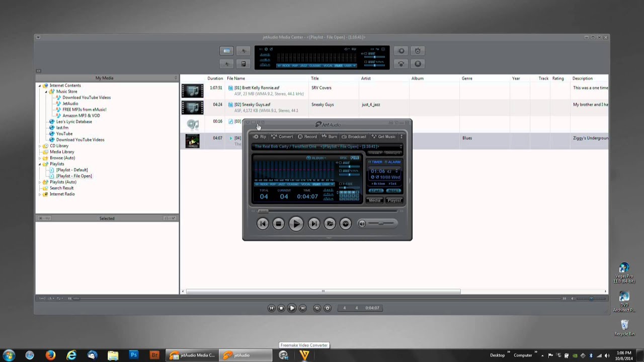Collapse the Playlists tree node
Viewport: 644px width, 362px height.
pyautogui.click(x=40, y=164)
